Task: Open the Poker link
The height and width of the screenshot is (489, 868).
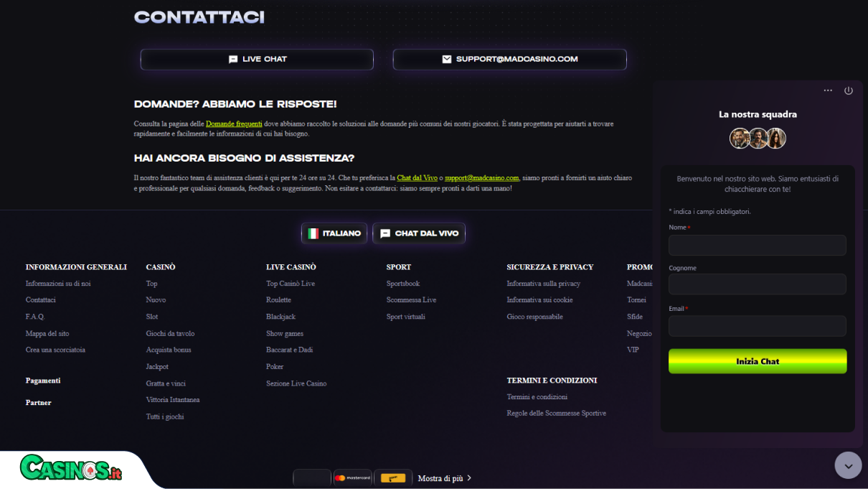Action: [275, 367]
